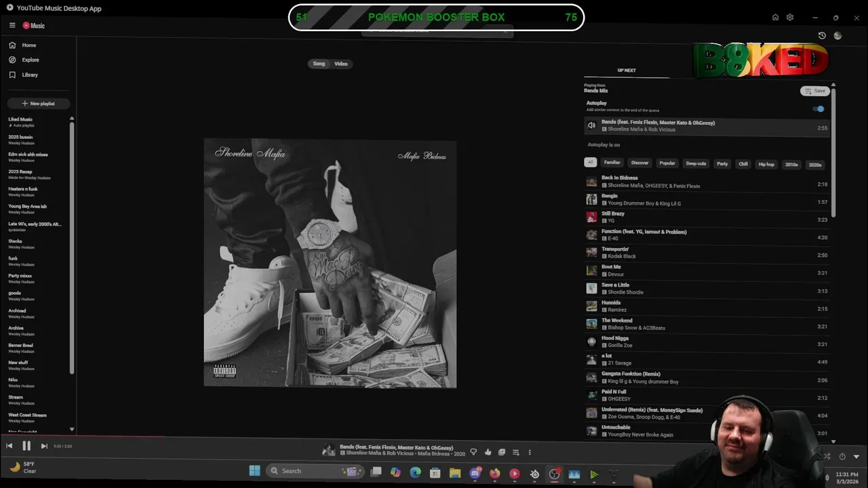868x488 pixels.
Task: Open Microsoft Edge from taskbar
Action: (x=416, y=472)
